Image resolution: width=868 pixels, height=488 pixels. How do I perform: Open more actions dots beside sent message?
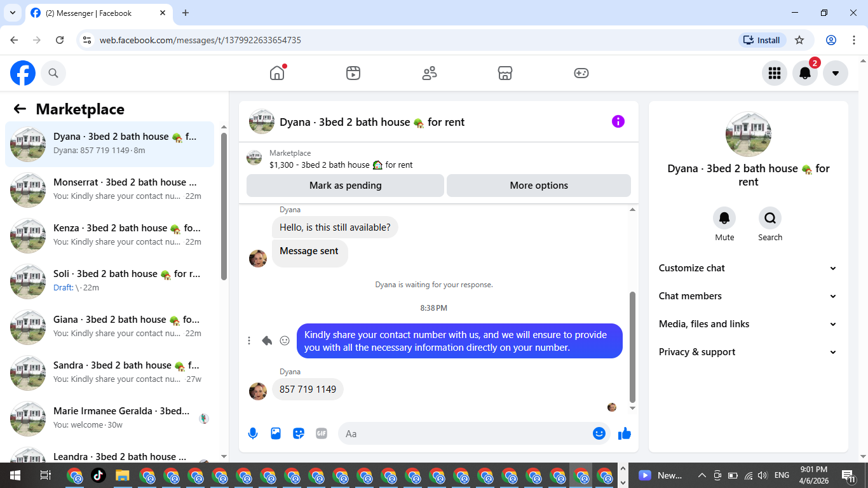[x=249, y=341]
